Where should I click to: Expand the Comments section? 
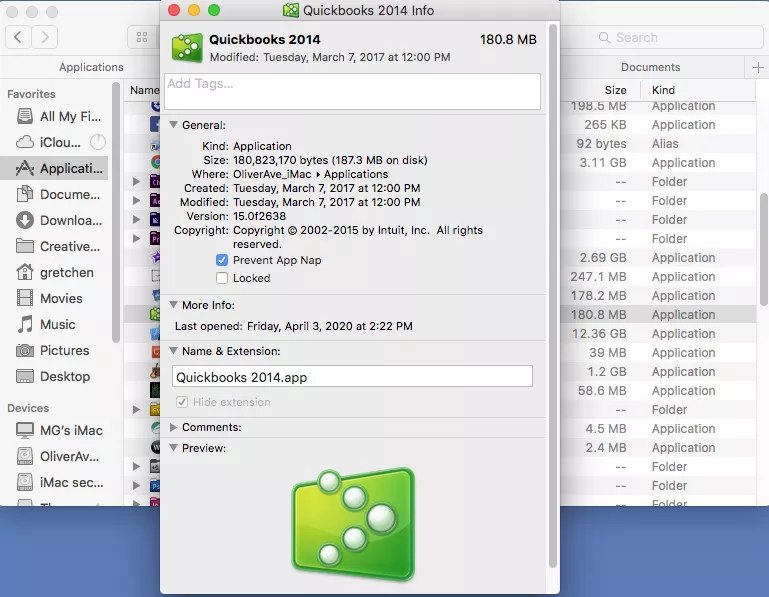(173, 427)
